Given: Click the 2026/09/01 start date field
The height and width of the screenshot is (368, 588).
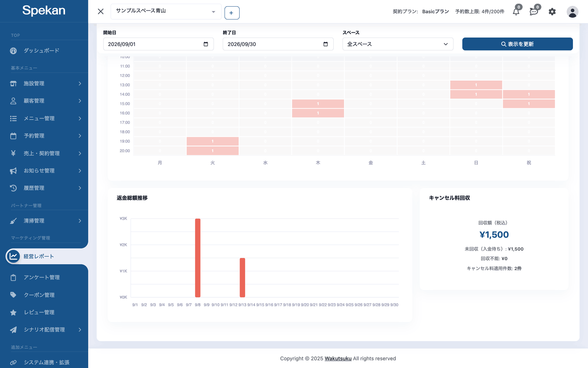Looking at the screenshot, I should click(158, 44).
